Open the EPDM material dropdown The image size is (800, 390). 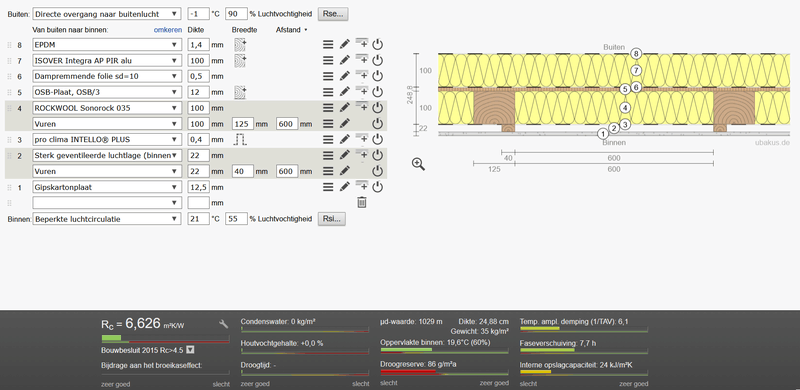[x=107, y=44]
